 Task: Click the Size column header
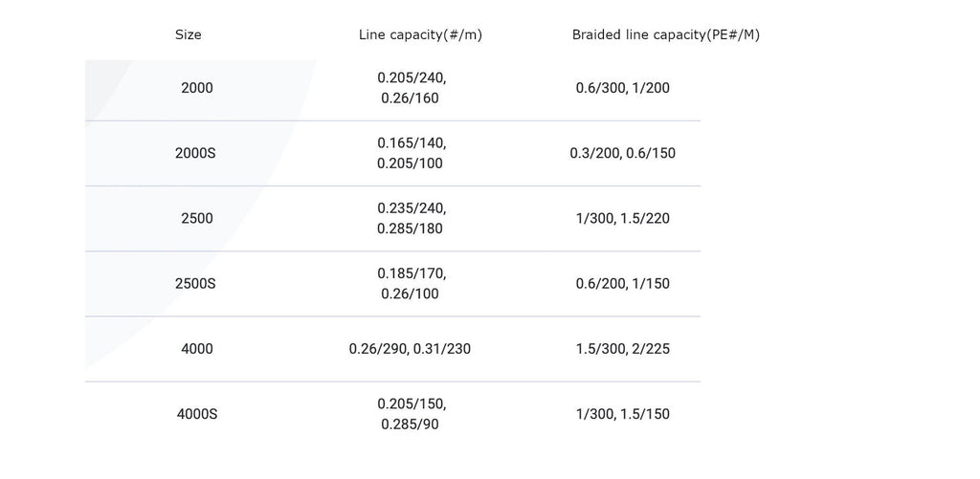[189, 34]
